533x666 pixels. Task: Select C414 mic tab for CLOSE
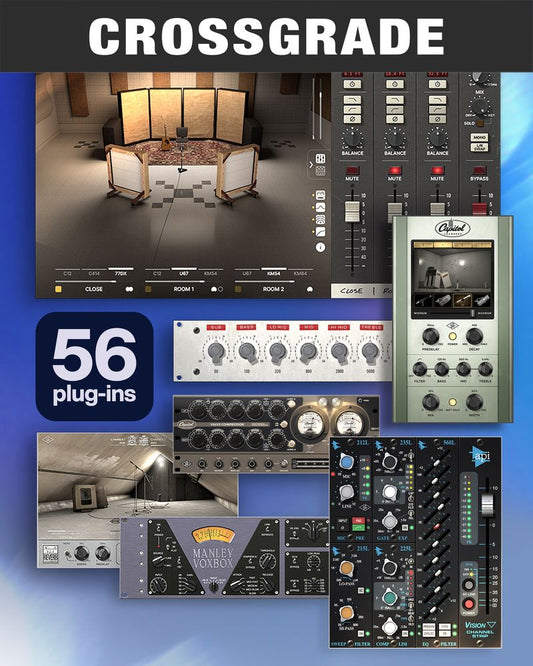(94, 274)
